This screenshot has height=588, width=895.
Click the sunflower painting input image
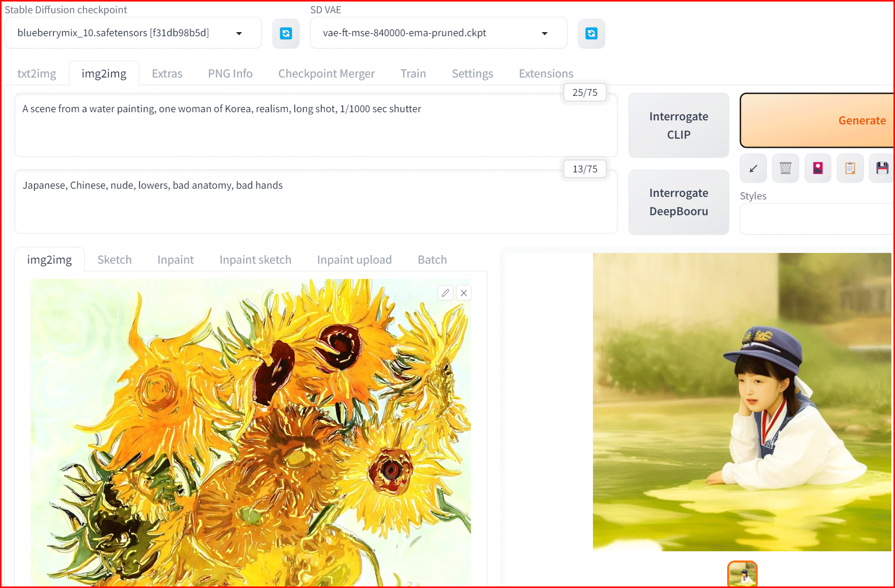click(x=251, y=432)
